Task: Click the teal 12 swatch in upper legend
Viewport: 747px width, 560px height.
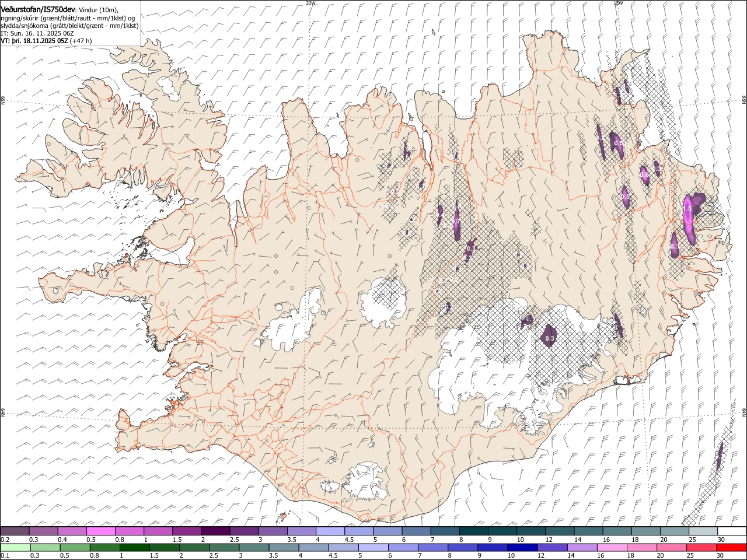Action: [560, 531]
